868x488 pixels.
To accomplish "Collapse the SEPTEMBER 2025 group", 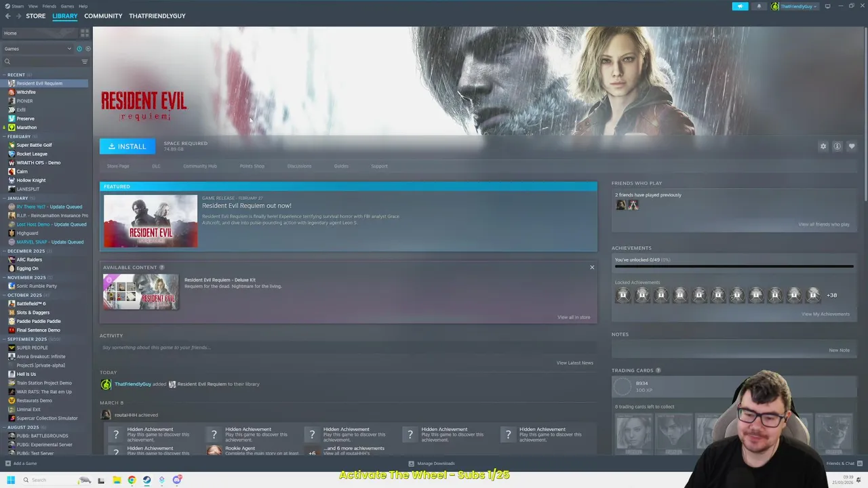I will coord(5,339).
